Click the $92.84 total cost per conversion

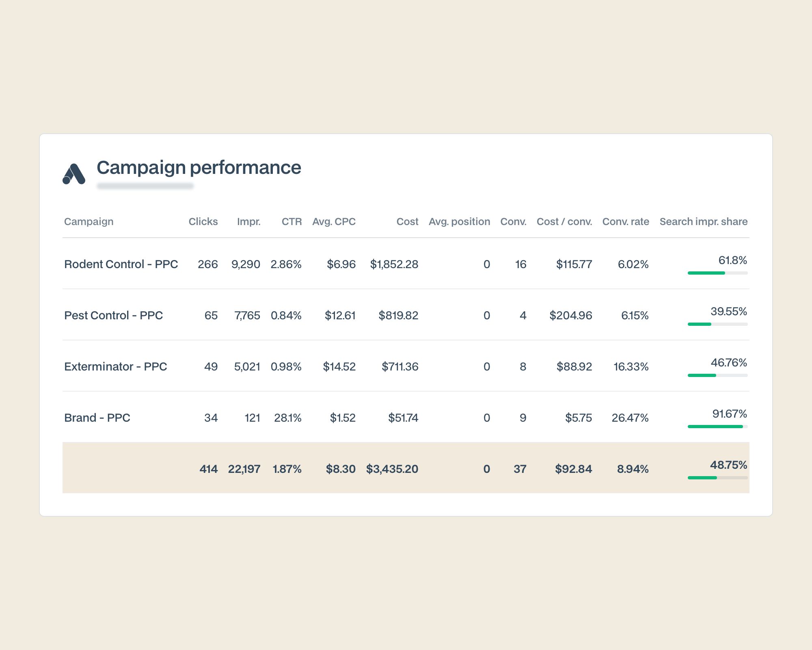pyautogui.click(x=574, y=469)
